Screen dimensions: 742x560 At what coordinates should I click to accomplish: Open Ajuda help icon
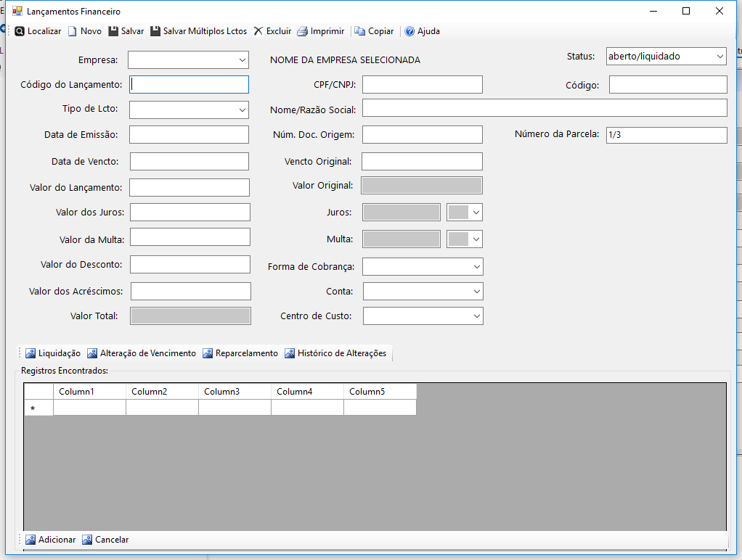pyautogui.click(x=409, y=31)
